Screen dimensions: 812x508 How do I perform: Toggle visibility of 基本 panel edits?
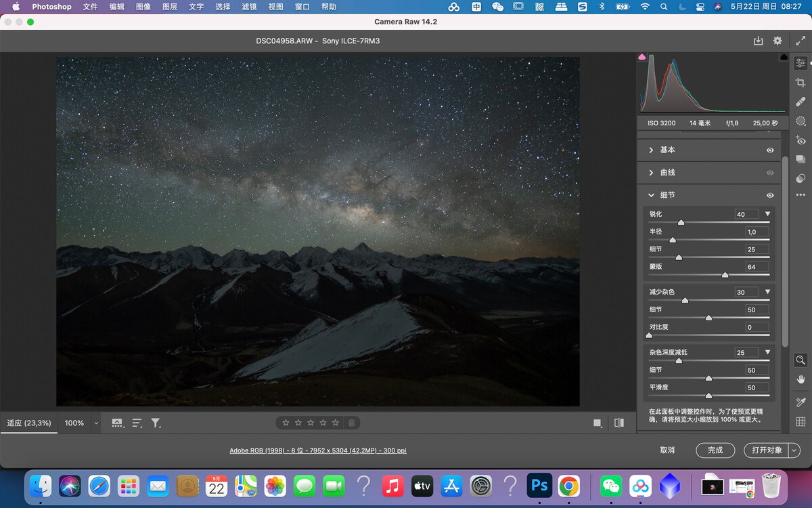pos(770,150)
